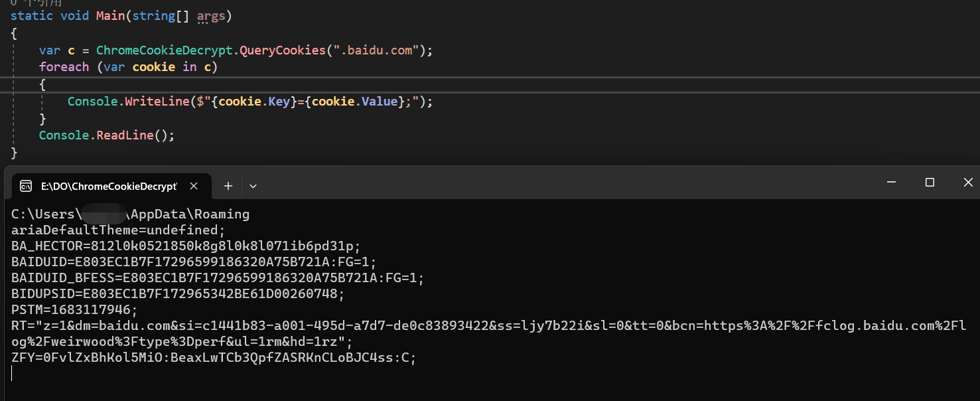Click the Main method name
This screenshot has height=401, width=980.
tap(110, 15)
